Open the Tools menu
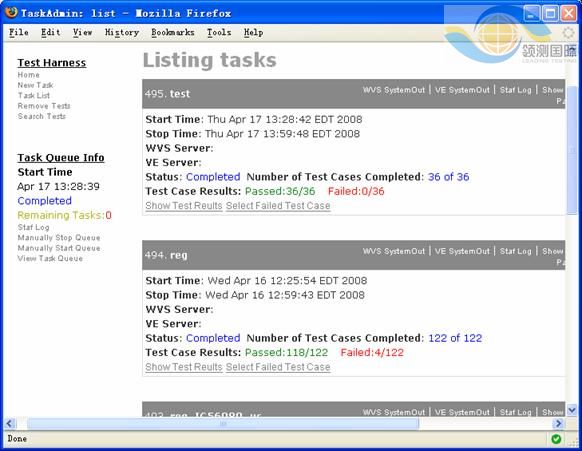 tap(219, 33)
